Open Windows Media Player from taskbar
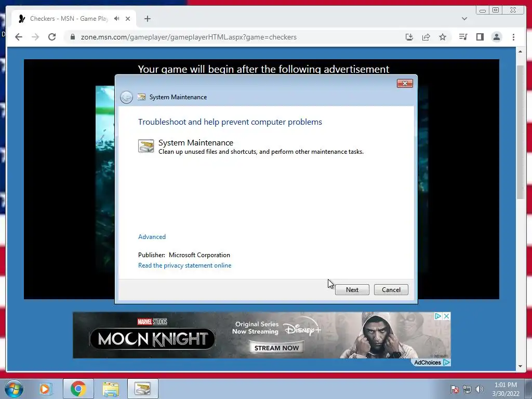The image size is (532, 399). (x=45, y=389)
